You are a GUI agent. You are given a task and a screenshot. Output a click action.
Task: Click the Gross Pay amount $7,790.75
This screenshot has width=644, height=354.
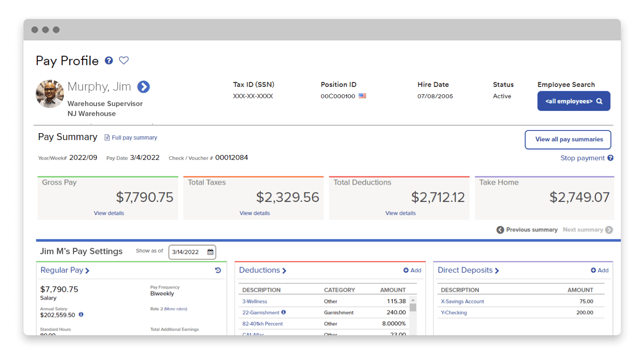[145, 197]
